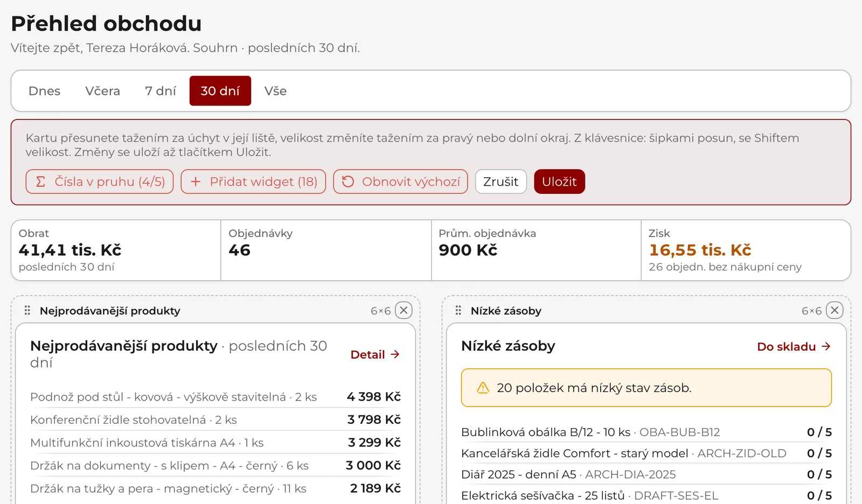This screenshot has height=504, width=862.
Task: Switch to the Vše period tab
Action: click(275, 91)
